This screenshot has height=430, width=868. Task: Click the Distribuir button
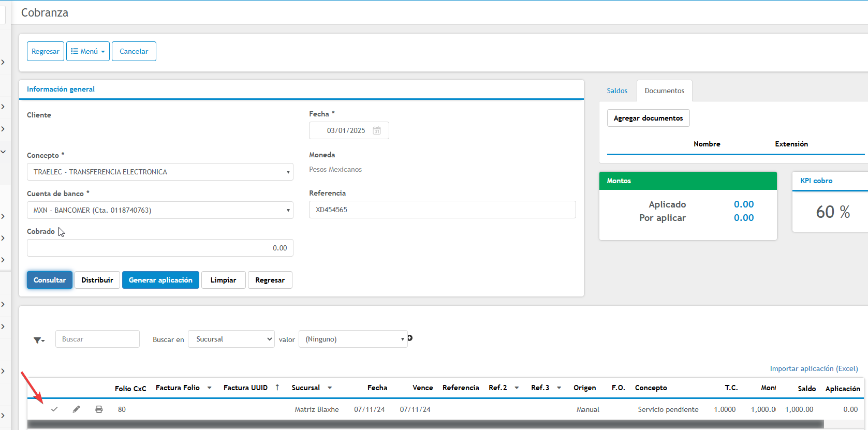[x=97, y=280]
